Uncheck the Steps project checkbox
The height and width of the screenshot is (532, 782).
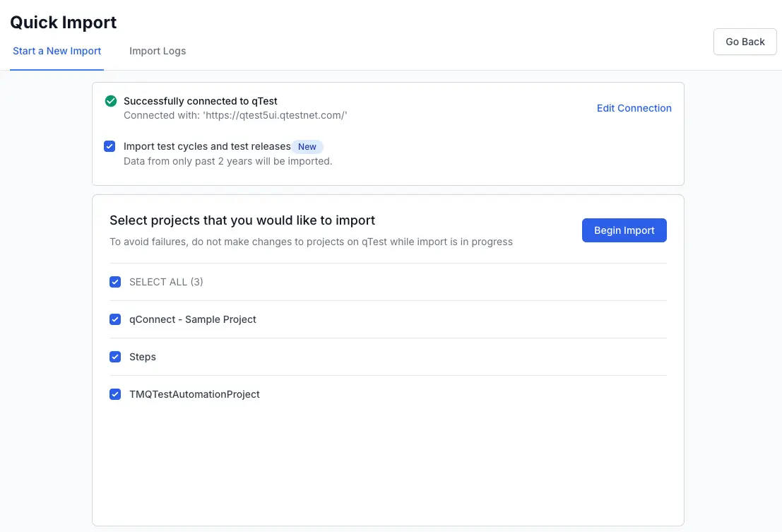pos(115,357)
